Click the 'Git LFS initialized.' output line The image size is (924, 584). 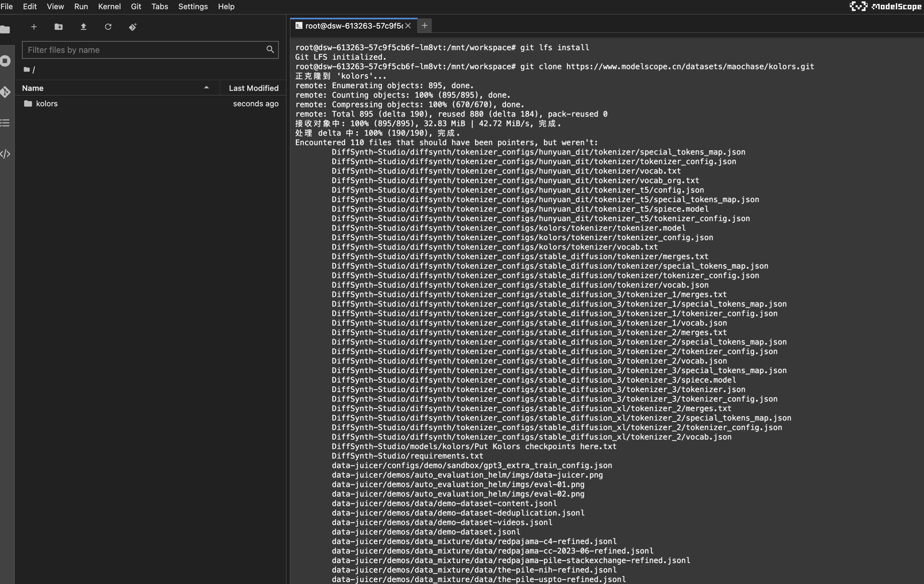341,57
